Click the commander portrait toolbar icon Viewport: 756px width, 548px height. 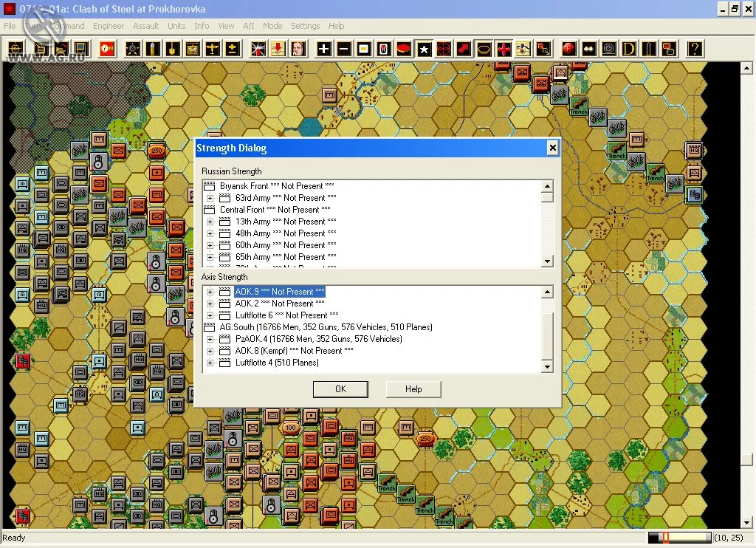(x=298, y=49)
